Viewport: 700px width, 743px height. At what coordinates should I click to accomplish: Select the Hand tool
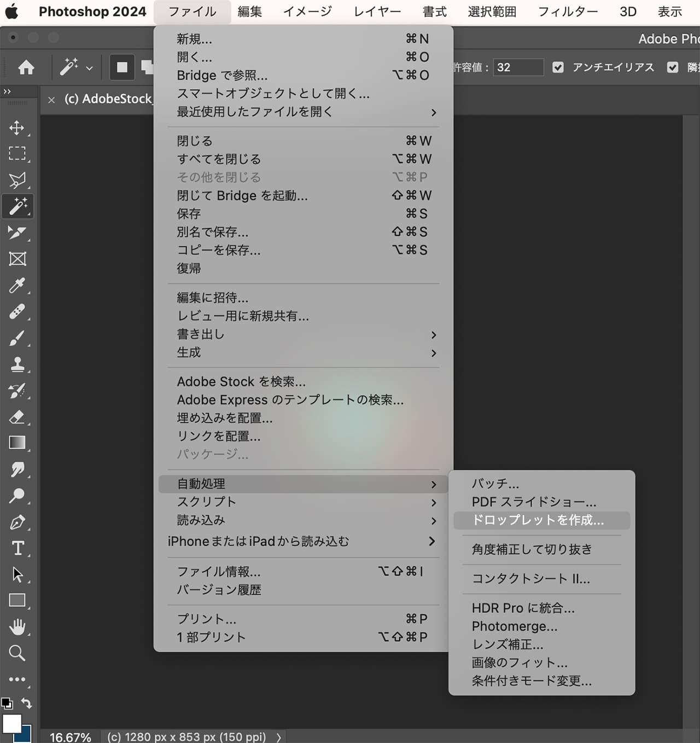[x=17, y=626]
